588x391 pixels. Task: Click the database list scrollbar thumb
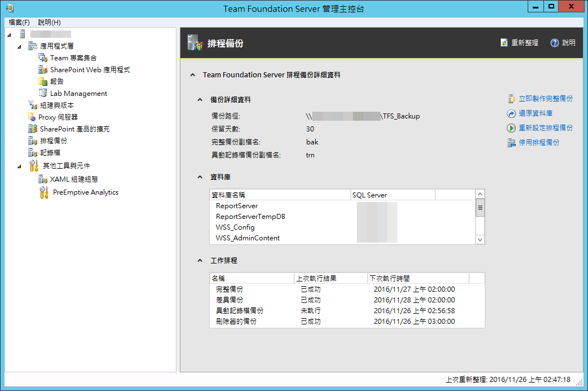(480, 208)
